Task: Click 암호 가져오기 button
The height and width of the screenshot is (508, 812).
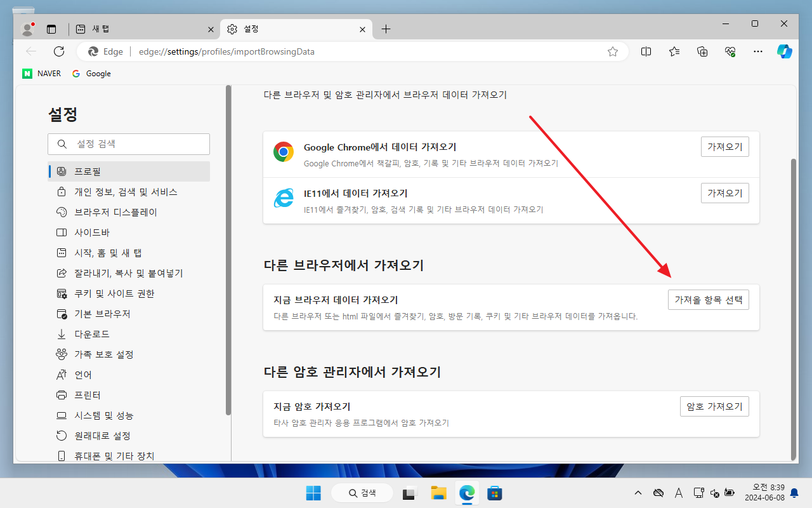Action: tap(714, 406)
